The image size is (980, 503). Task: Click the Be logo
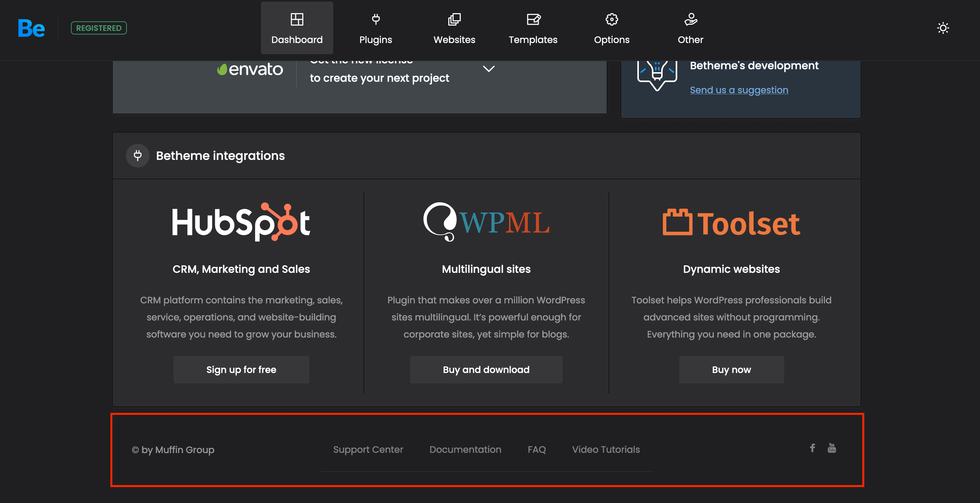pyautogui.click(x=31, y=28)
